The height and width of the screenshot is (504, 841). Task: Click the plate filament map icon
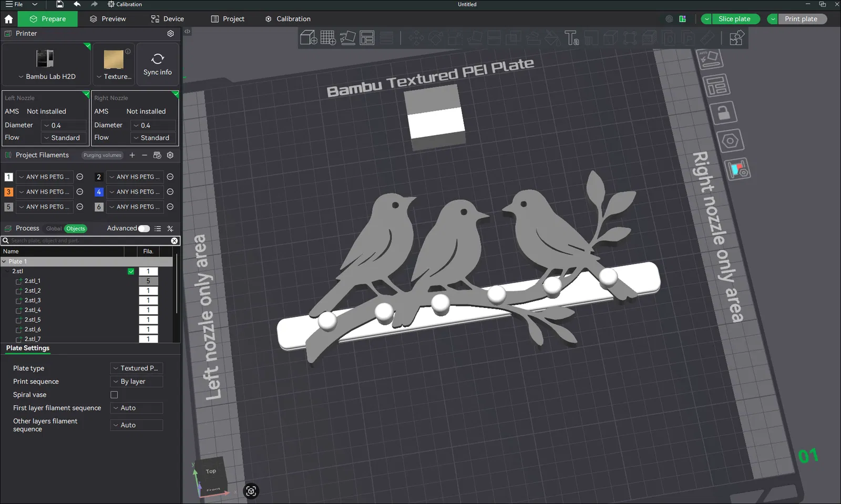pos(737,170)
